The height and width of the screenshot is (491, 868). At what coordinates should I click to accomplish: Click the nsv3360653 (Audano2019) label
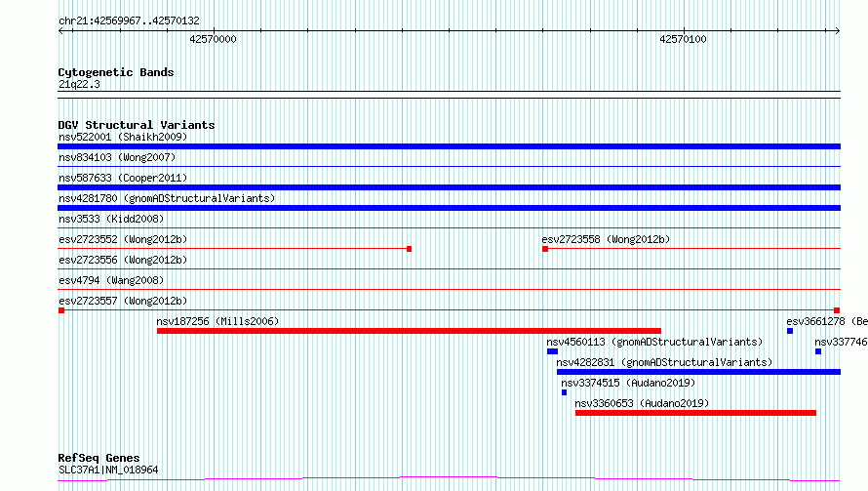pos(642,403)
